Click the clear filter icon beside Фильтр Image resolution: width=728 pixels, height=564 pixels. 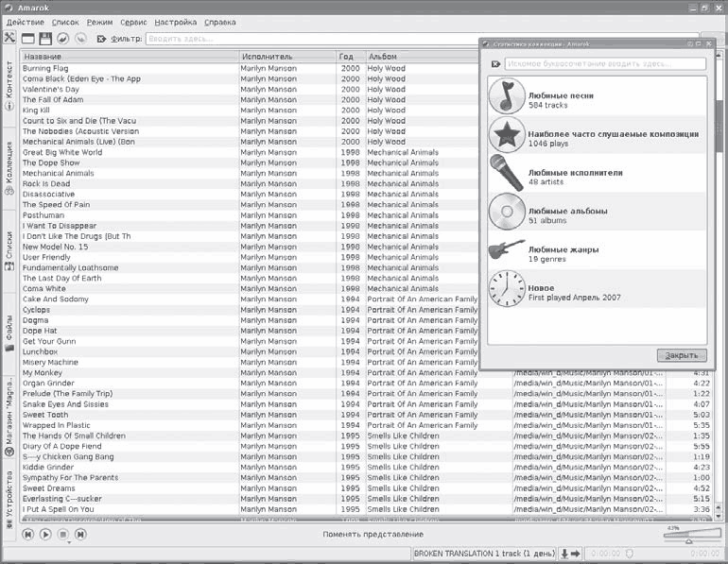pos(101,39)
